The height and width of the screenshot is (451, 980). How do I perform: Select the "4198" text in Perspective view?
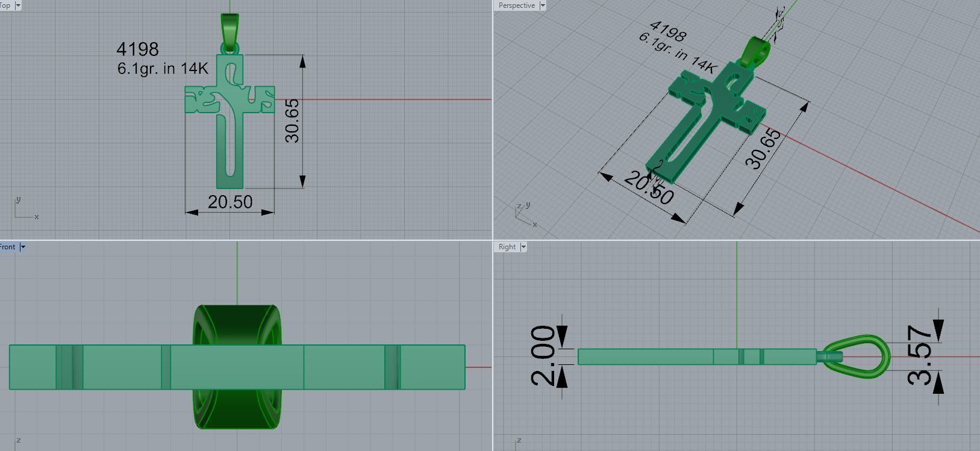tap(668, 31)
